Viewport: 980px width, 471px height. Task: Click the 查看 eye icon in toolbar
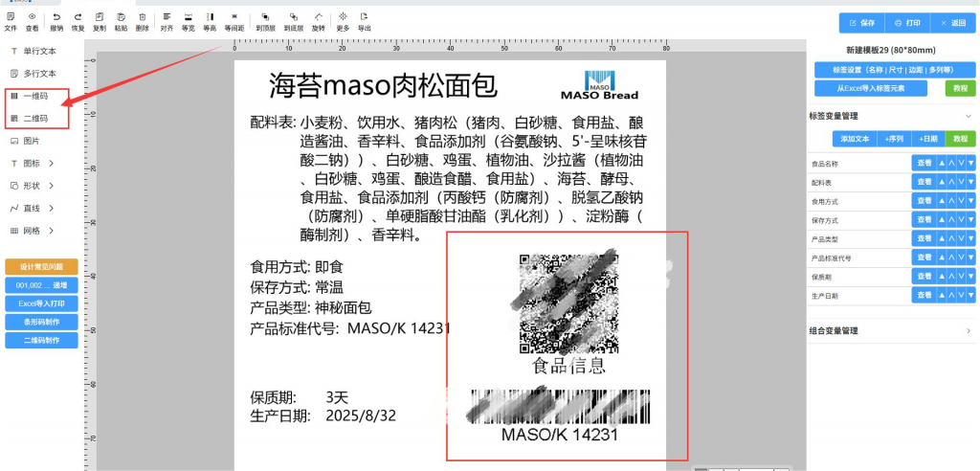(x=32, y=22)
